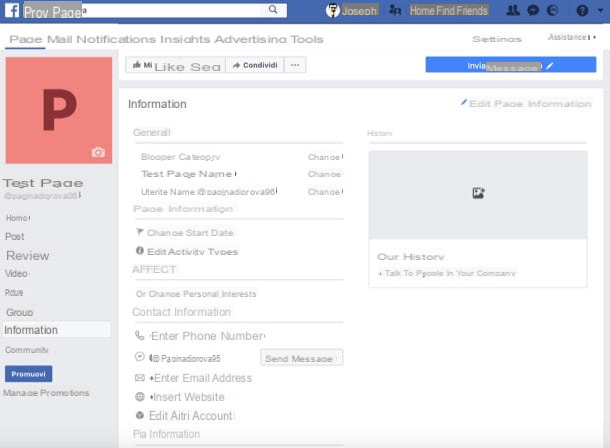
Task: Click Change next to User Name
Action: (x=325, y=192)
